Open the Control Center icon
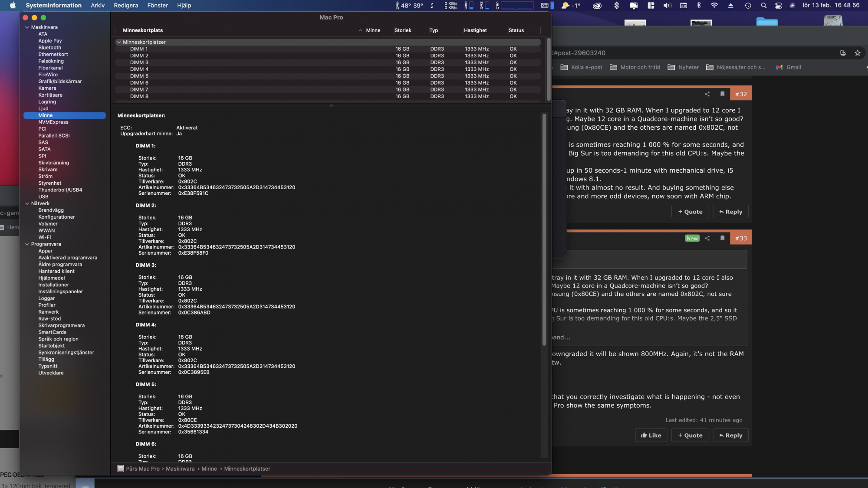This screenshot has width=868, height=488. [x=778, y=6]
